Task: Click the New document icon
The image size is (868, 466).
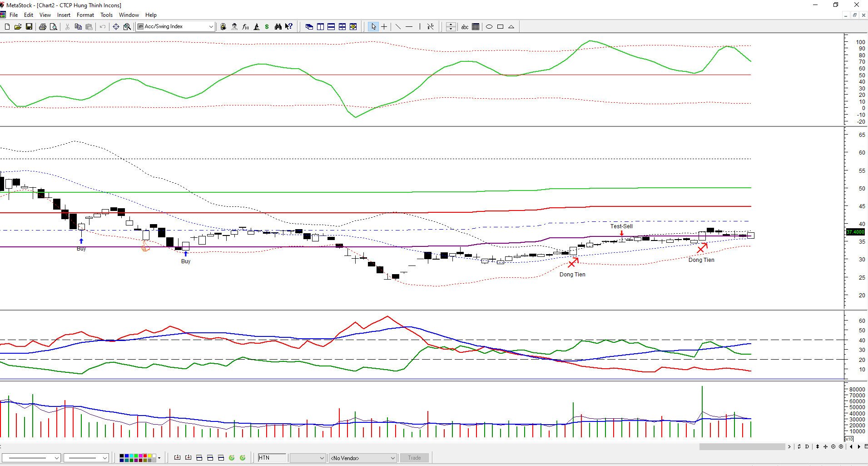Action: click(x=7, y=27)
